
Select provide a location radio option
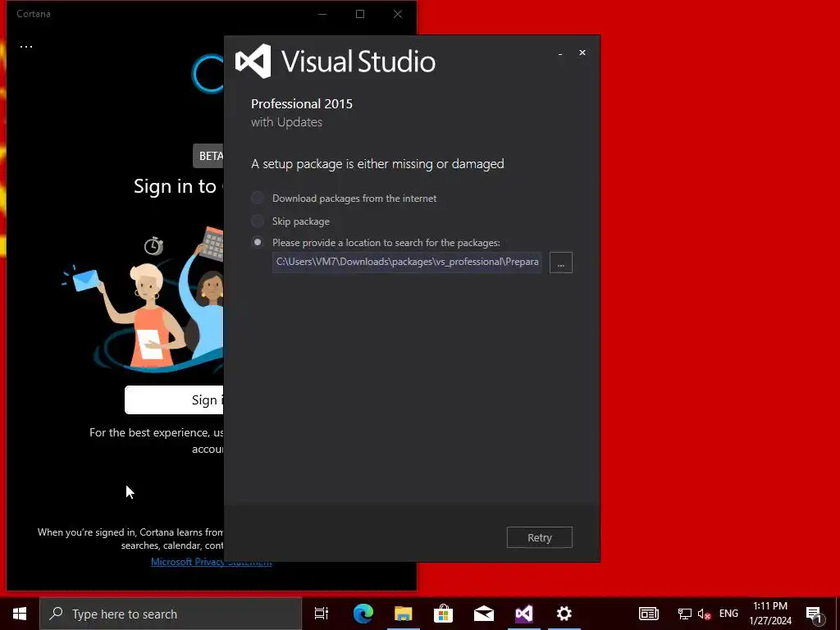coord(258,243)
